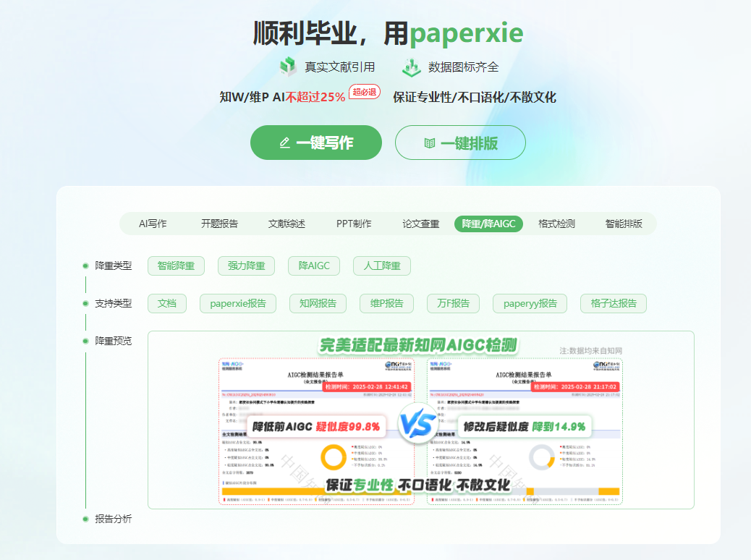Screen dimensions: 751x560
Task: Open the 智能排版 tab
Action: coord(624,224)
